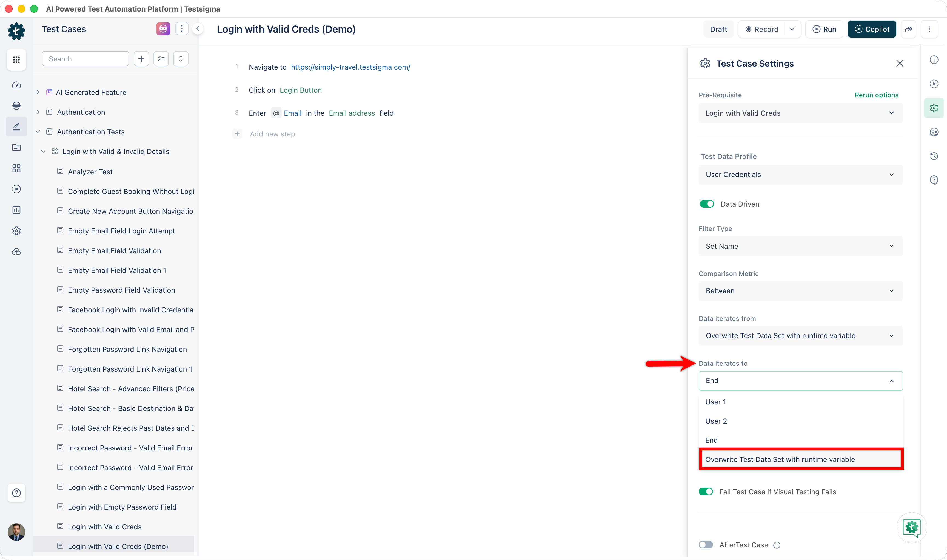947x560 pixels.
Task: Open the Copilot agent icon in sidebar
Action: pyautogui.click(x=16, y=106)
